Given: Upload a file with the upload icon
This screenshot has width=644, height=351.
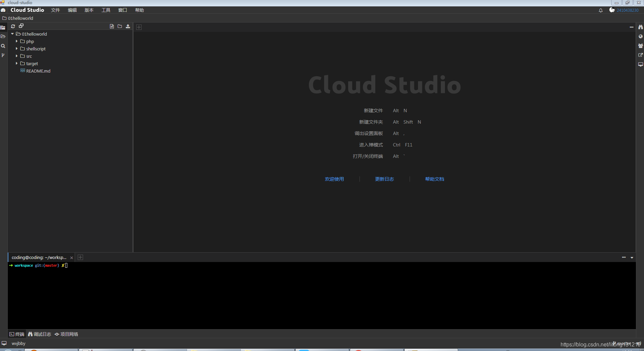Looking at the screenshot, I should click(128, 26).
